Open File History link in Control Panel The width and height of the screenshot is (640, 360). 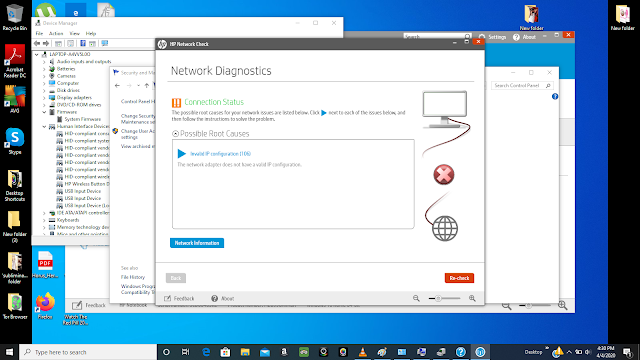click(133, 277)
